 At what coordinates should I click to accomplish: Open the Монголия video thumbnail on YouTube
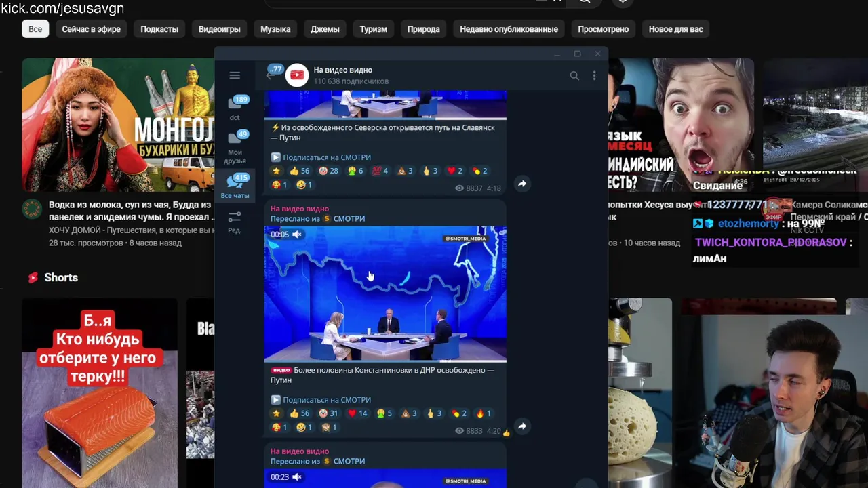(x=118, y=125)
